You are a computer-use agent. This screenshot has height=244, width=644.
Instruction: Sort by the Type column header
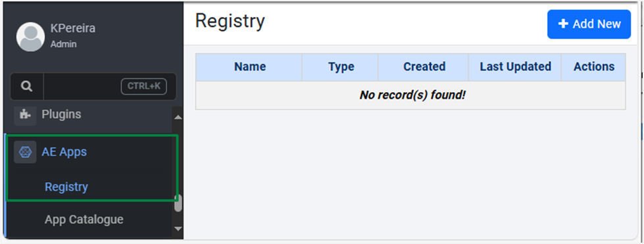coord(341,66)
